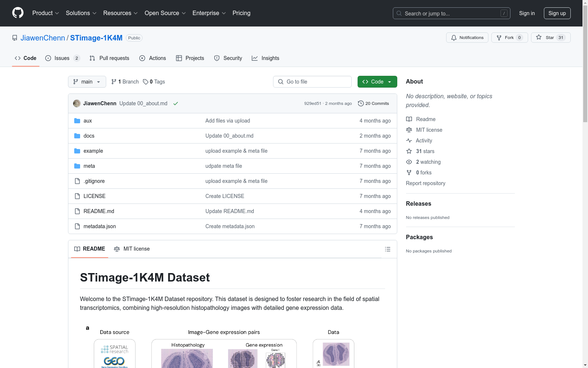Expand the Solutions menu

81,13
